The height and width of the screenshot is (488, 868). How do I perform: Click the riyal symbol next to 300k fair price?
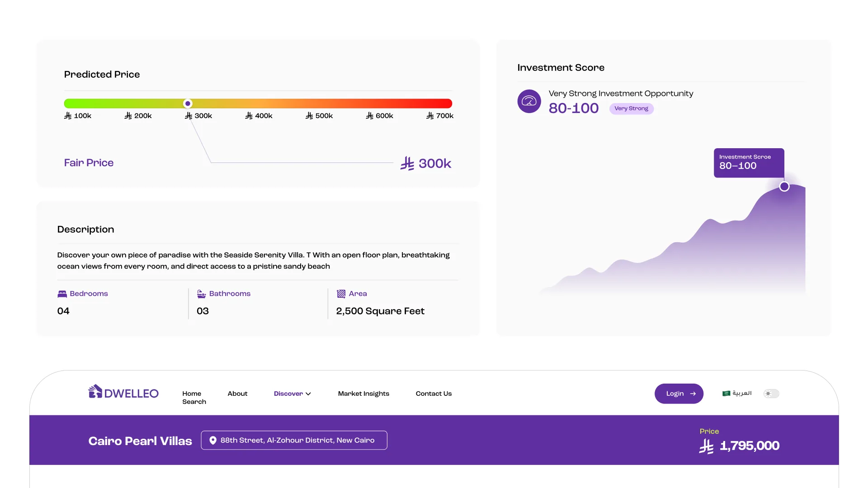(407, 164)
